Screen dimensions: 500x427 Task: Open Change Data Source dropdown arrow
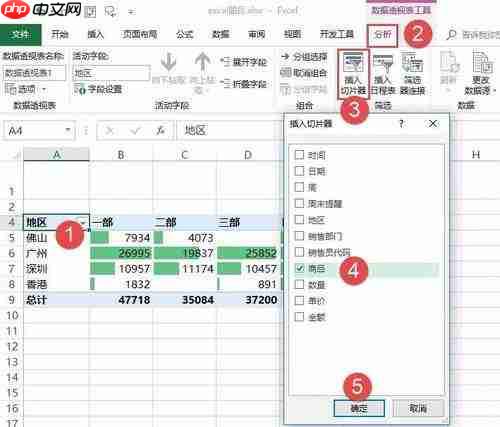tap(495, 90)
